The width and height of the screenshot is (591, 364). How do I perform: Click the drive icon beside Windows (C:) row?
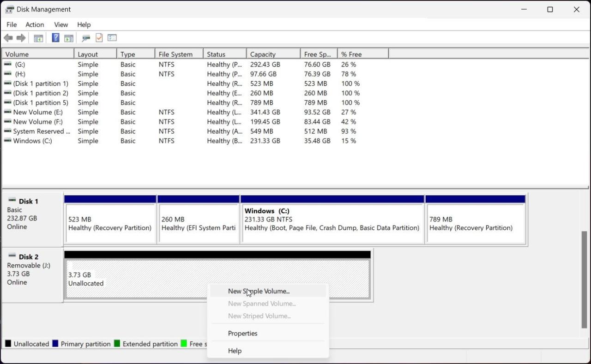pyautogui.click(x=7, y=140)
